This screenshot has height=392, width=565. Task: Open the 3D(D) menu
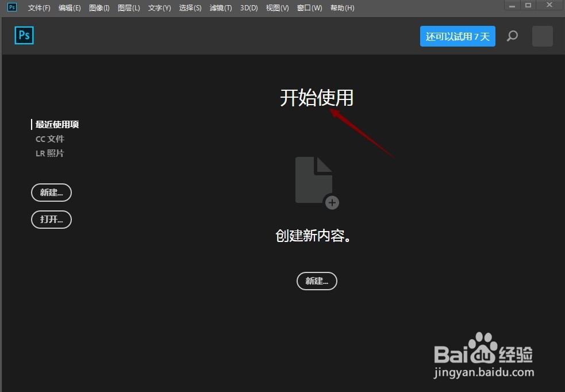pyautogui.click(x=249, y=8)
